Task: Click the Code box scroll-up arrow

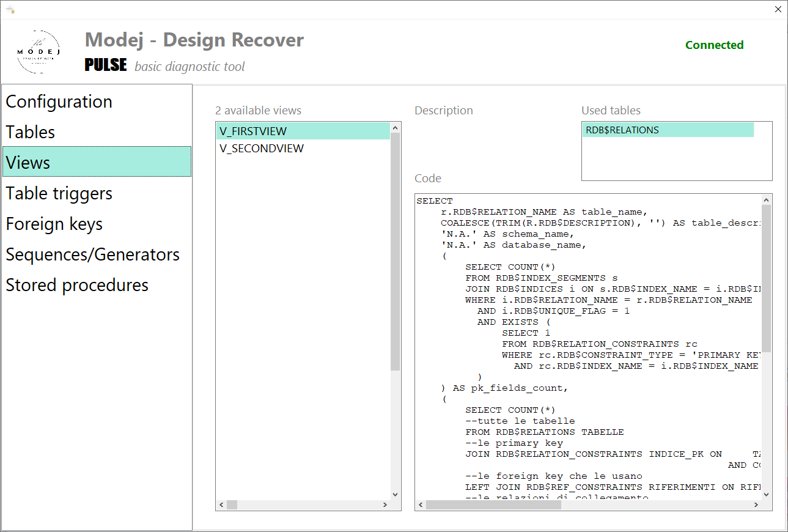Action: tap(766, 199)
